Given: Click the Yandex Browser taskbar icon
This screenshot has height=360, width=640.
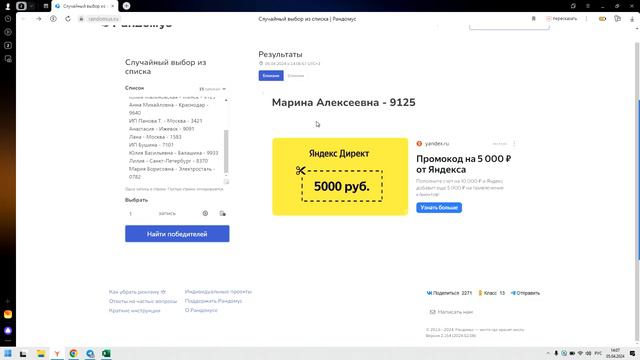Looking at the screenshot, I should click(57, 353).
